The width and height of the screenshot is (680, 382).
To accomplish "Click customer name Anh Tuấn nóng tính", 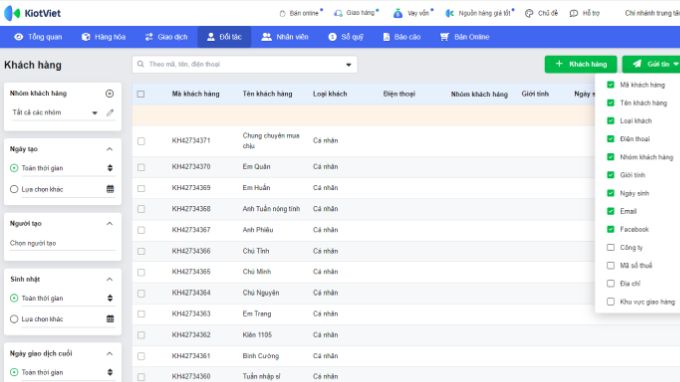I will [271, 209].
